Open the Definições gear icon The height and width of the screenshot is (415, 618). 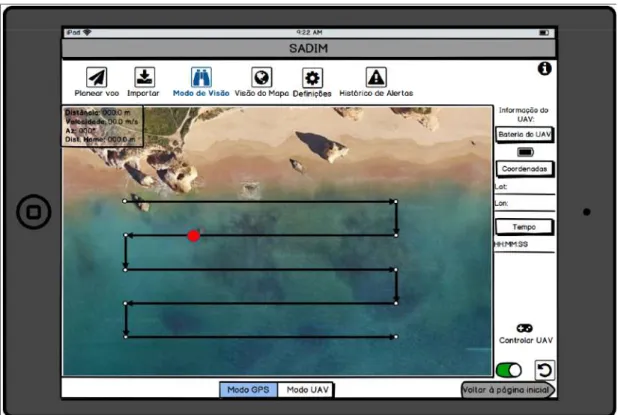(312, 78)
